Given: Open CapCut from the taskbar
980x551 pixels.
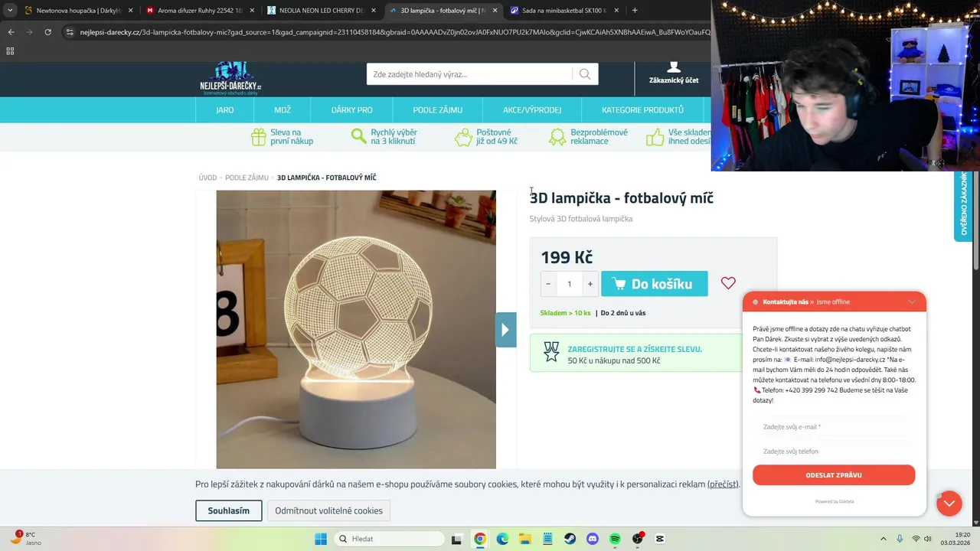Looking at the screenshot, I should (x=660, y=539).
